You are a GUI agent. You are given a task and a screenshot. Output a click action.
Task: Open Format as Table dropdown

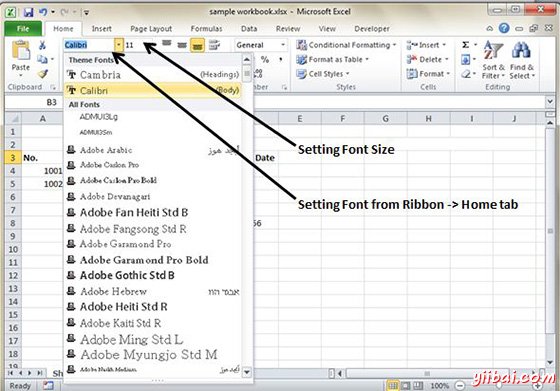332,59
